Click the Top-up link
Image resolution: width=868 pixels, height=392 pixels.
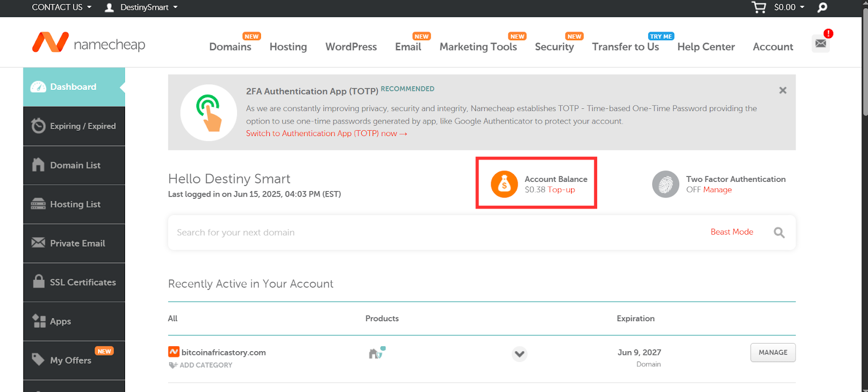tap(561, 189)
